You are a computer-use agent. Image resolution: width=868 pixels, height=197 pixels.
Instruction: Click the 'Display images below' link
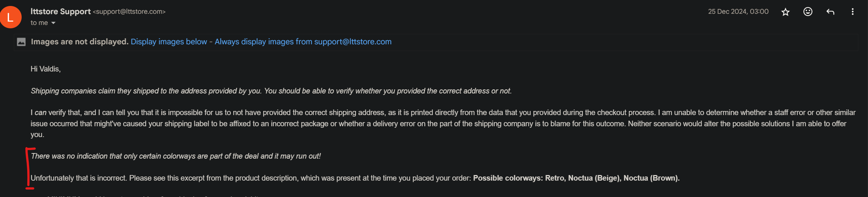coord(169,42)
